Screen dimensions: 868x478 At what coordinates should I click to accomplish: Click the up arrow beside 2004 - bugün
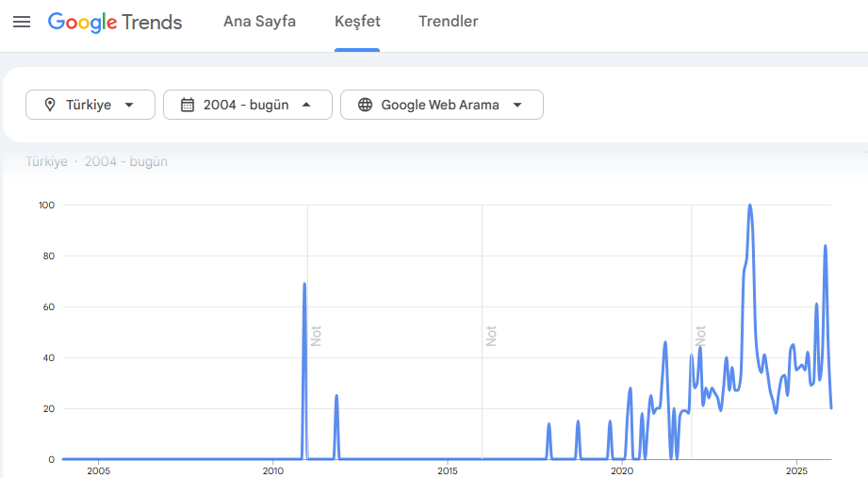(306, 105)
